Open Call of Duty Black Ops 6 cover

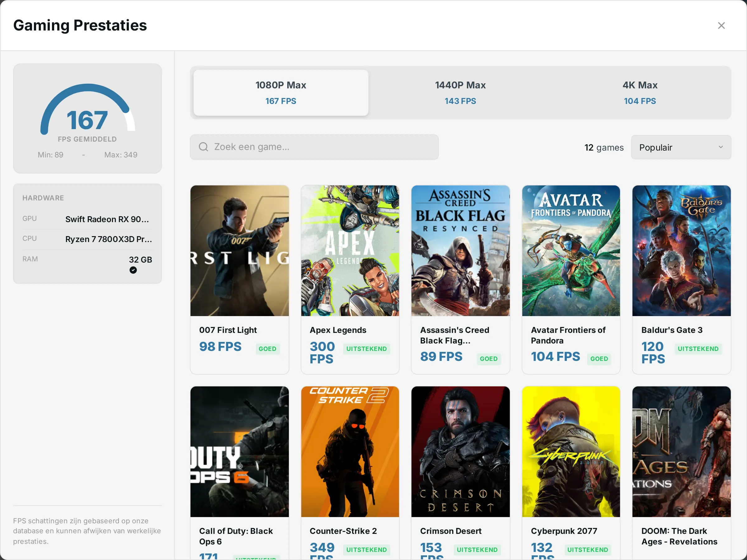coord(239,452)
